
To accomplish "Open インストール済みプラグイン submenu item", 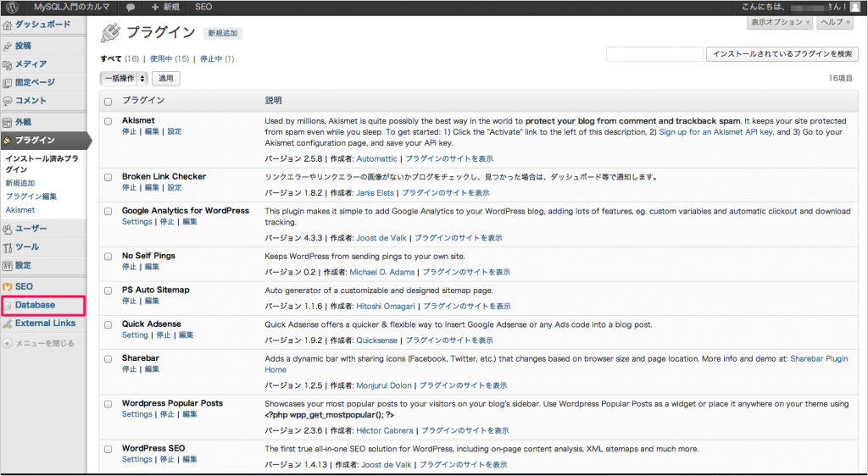I will coord(42,164).
